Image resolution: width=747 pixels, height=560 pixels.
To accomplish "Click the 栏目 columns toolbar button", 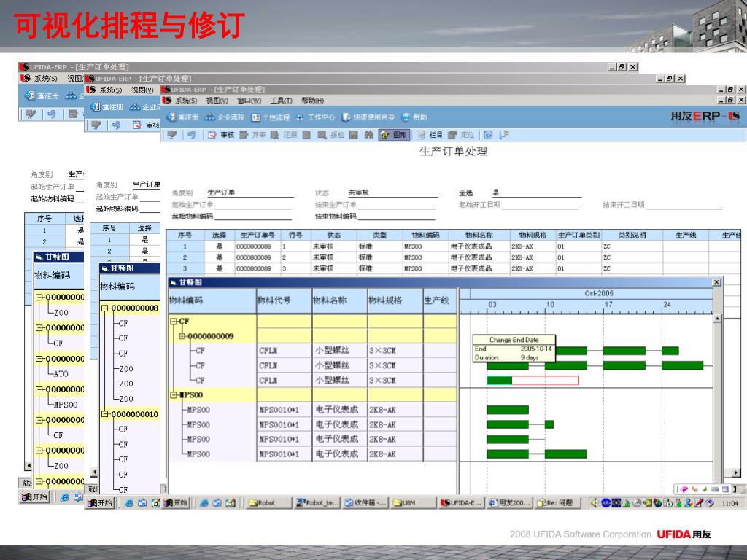I will (429, 135).
